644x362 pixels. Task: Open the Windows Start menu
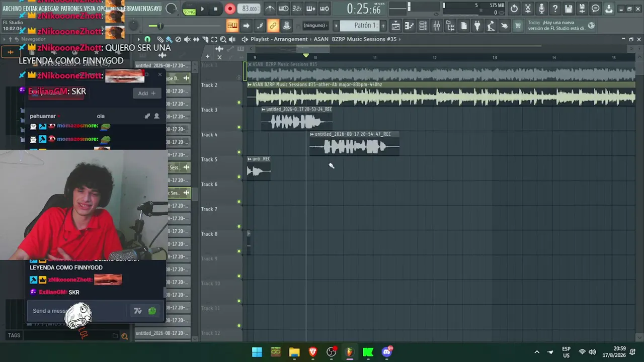click(x=257, y=352)
